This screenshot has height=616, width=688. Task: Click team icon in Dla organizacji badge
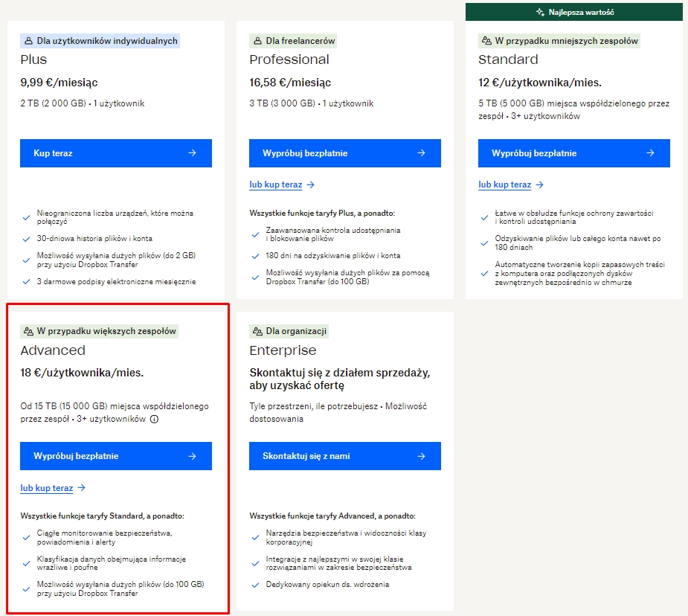(258, 331)
